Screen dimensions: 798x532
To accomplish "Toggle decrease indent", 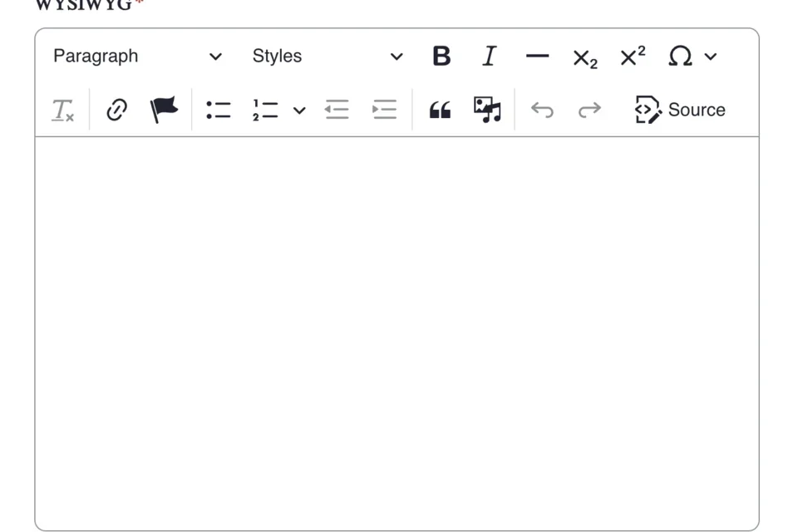I will 337,109.
